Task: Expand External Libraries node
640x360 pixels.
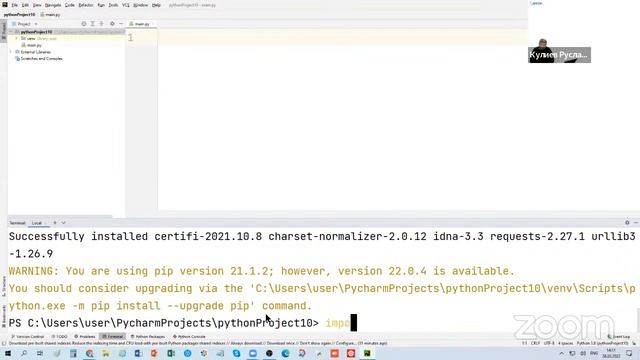Action: coord(11,52)
